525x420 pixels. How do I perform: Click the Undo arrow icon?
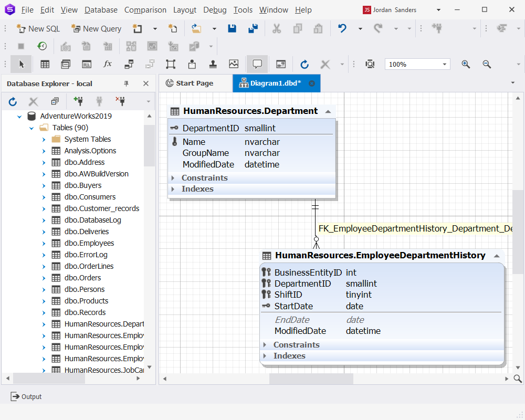click(x=342, y=29)
